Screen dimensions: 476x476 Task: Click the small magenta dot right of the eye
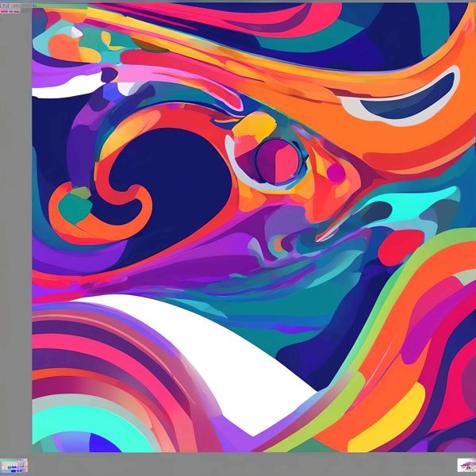tap(336, 171)
